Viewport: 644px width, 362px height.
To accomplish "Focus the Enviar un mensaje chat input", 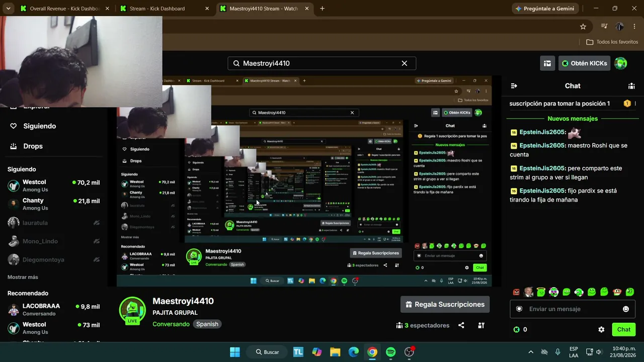I will [573, 309].
